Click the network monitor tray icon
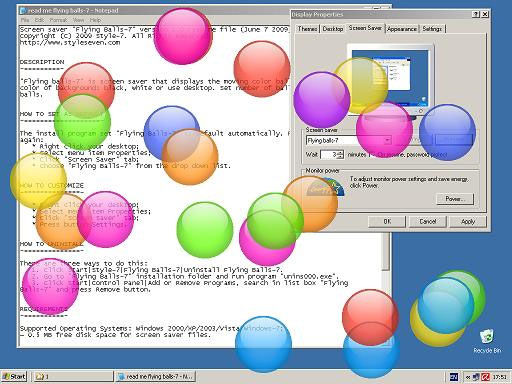The width and height of the screenshot is (512, 384). tap(476, 377)
